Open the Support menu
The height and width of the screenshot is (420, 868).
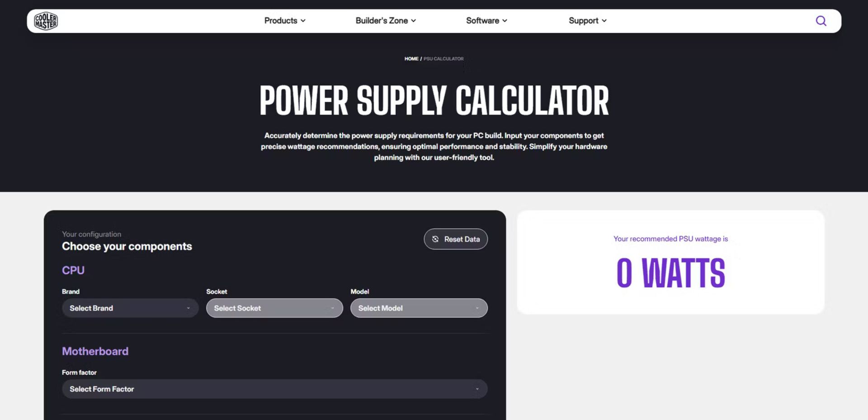[583, 21]
